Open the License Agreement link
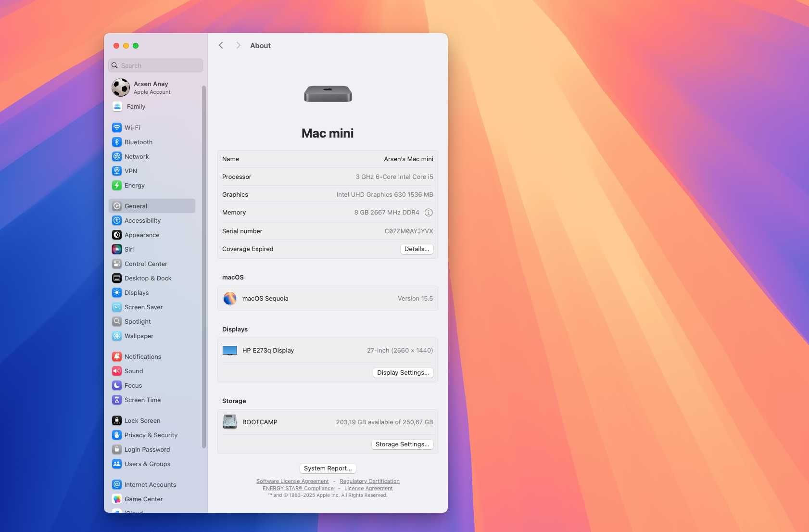This screenshot has width=809, height=532. (x=368, y=488)
